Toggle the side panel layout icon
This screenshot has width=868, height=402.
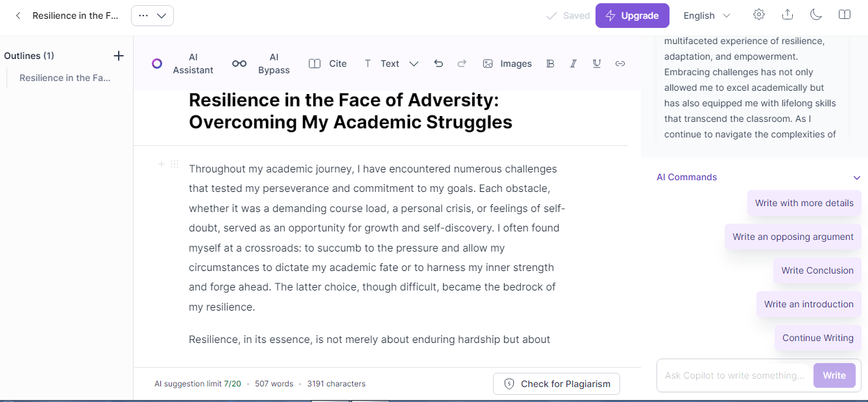click(x=845, y=14)
